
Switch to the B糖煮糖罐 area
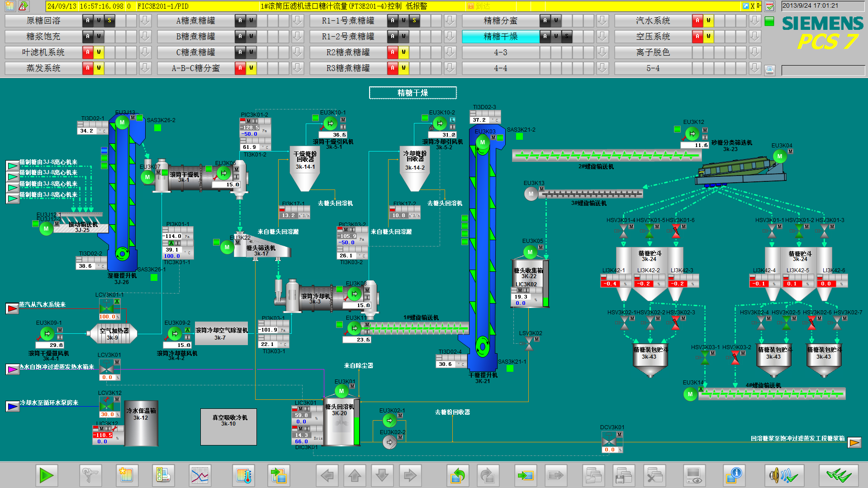(x=196, y=37)
